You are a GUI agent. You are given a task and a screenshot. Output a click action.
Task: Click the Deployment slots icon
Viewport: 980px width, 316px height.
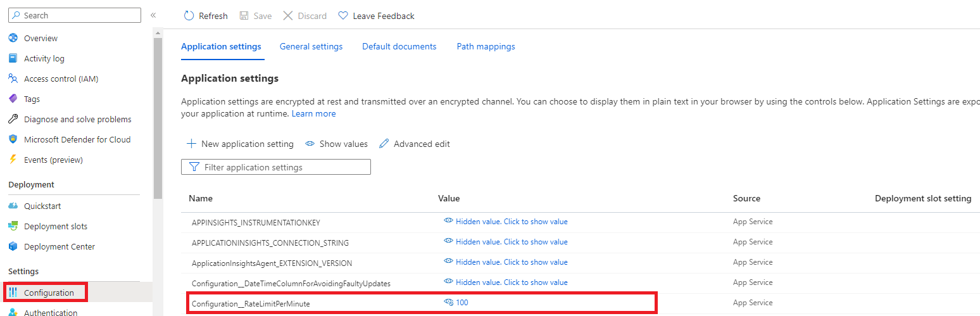click(x=13, y=226)
